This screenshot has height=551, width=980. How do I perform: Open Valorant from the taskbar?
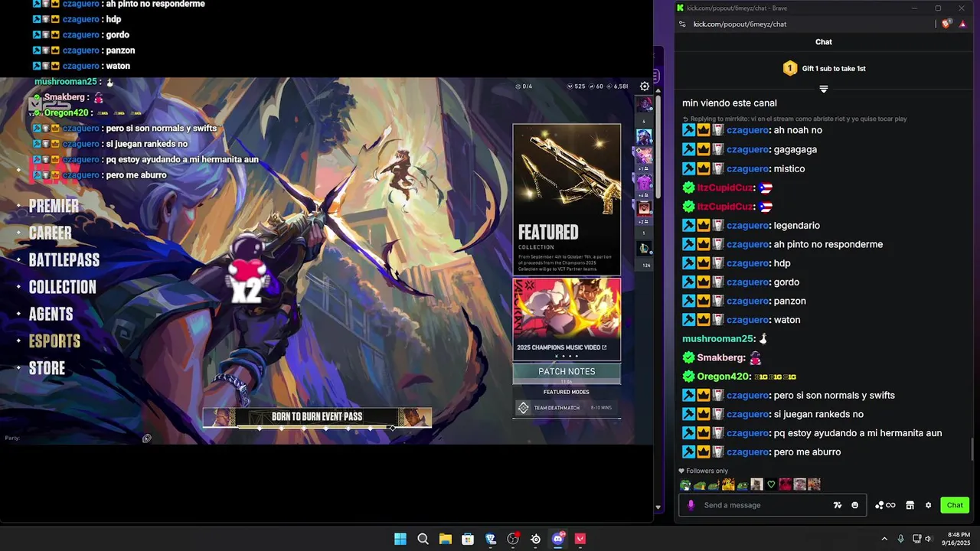tap(580, 539)
